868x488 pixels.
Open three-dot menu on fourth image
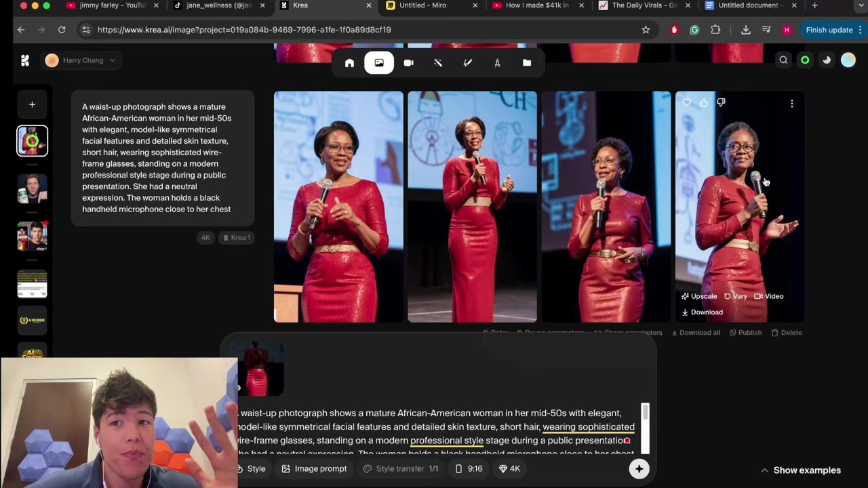click(x=791, y=104)
